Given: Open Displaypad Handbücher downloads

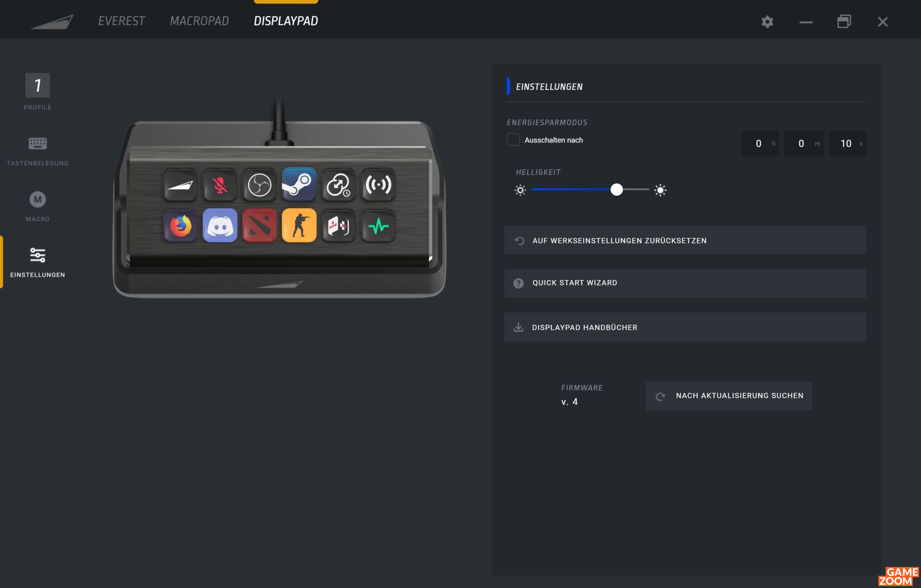Looking at the screenshot, I should tap(685, 327).
